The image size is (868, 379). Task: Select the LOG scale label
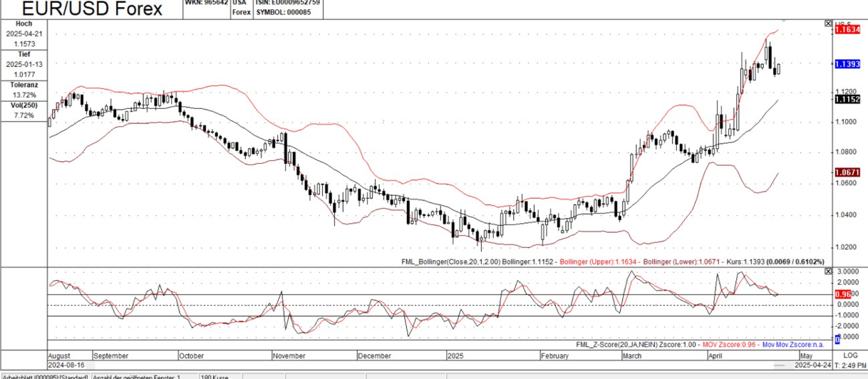[x=849, y=355]
